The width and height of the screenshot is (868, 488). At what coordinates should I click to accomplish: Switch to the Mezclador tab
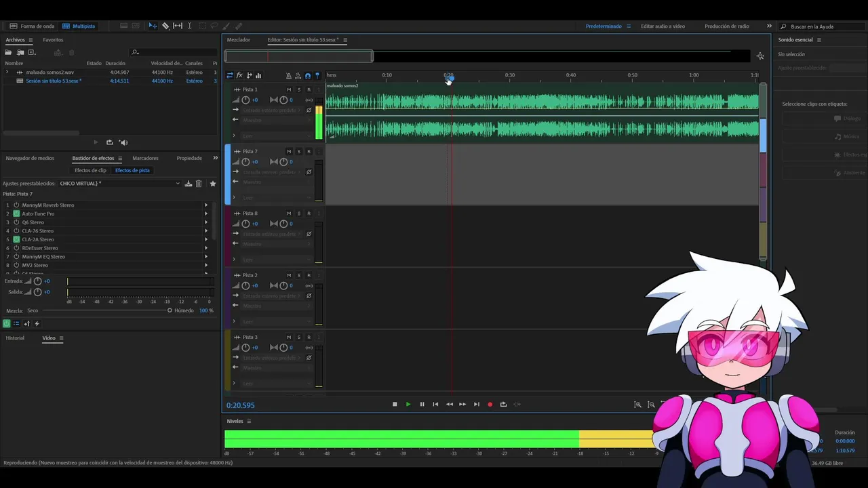[x=239, y=40]
